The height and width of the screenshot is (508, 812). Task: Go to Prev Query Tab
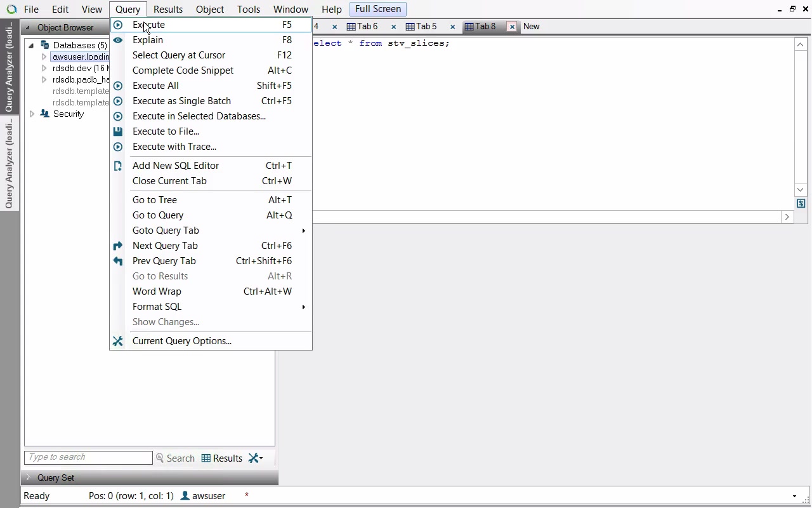tap(211, 261)
